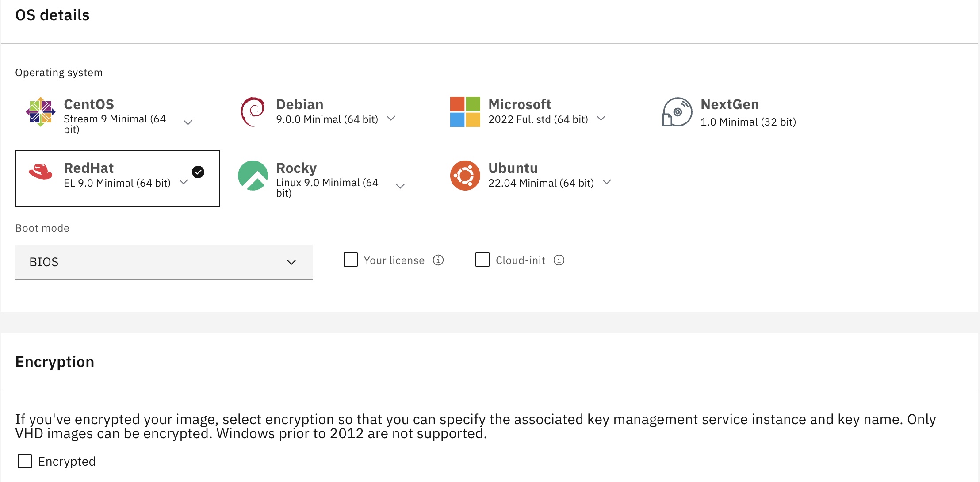Viewport: 980px width, 482px height.
Task: Click info icon beside Cloud-init
Action: click(x=559, y=260)
